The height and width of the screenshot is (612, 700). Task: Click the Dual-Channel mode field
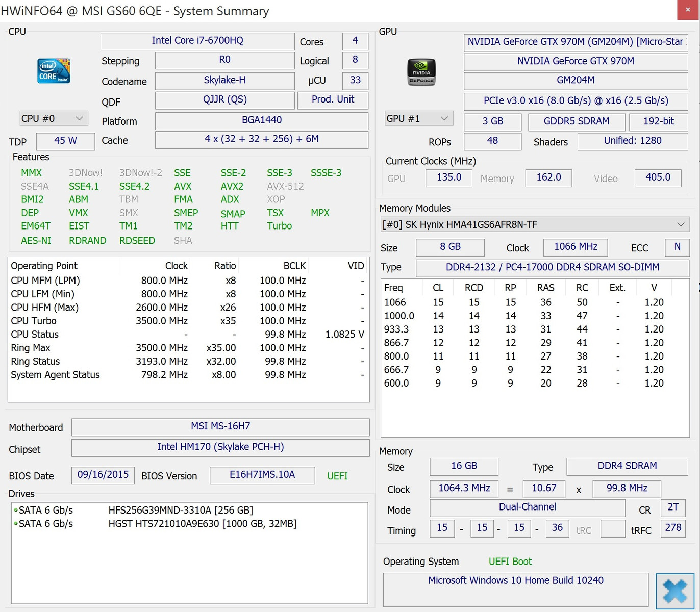[x=528, y=508]
